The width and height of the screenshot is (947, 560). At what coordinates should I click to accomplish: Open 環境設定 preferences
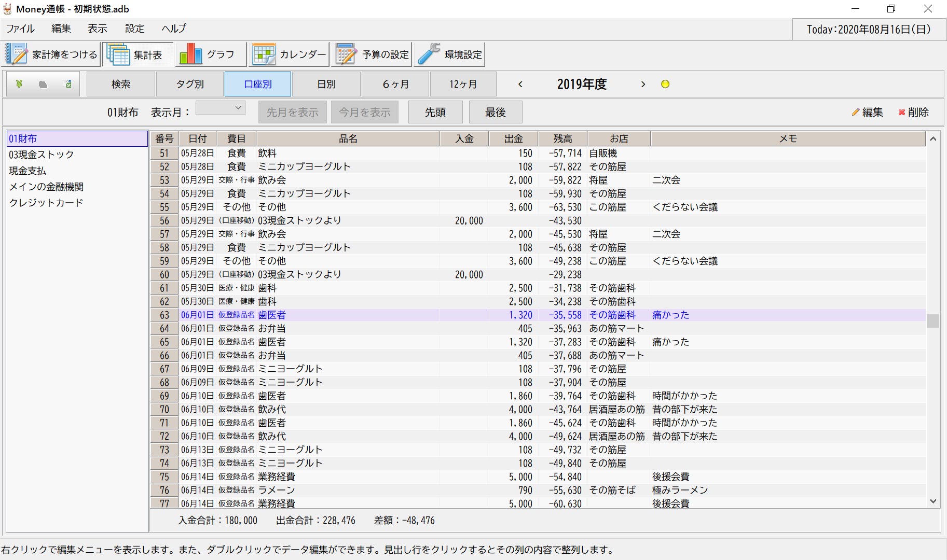pyautogui.click(x=450, y=54)
